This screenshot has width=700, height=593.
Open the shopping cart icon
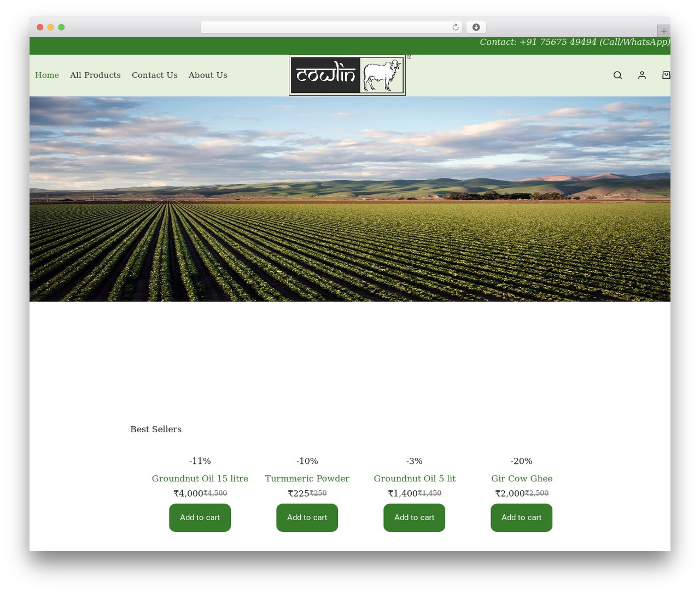tap(666, 75)
